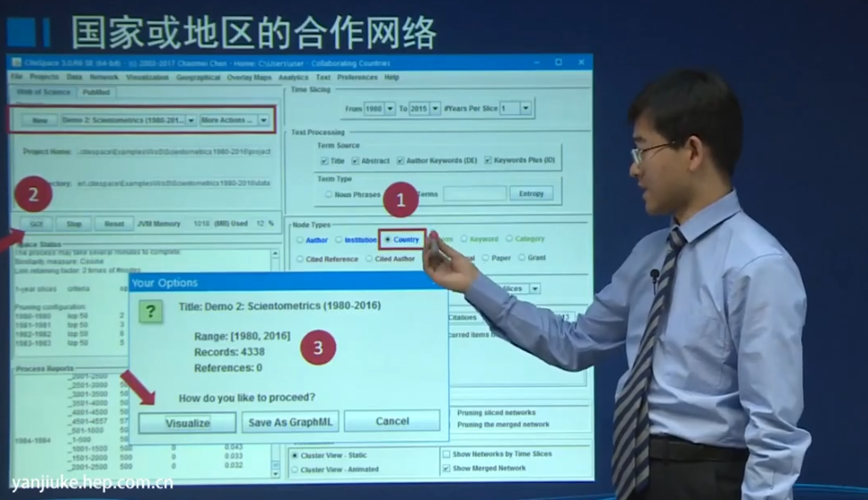Open the slices selection dropdown arrow

535,289
